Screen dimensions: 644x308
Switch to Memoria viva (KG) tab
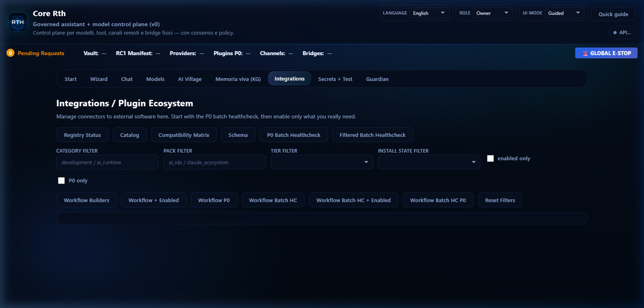tap(238, 79)
